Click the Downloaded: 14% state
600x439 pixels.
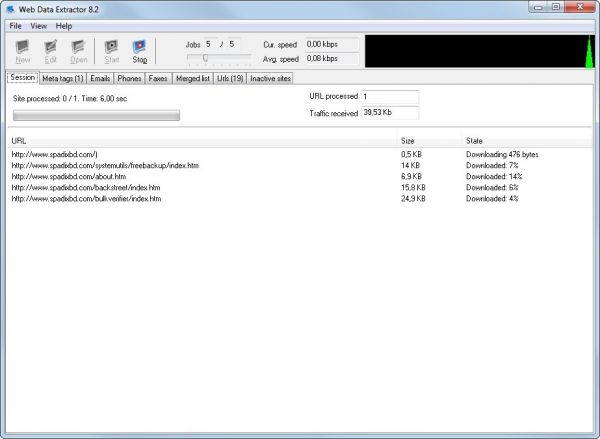tap(494, 176)
